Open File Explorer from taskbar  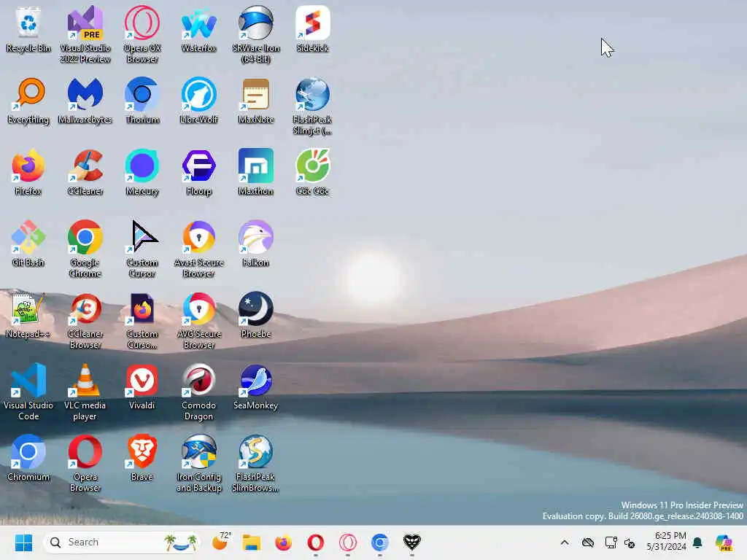tap(252, 542)
